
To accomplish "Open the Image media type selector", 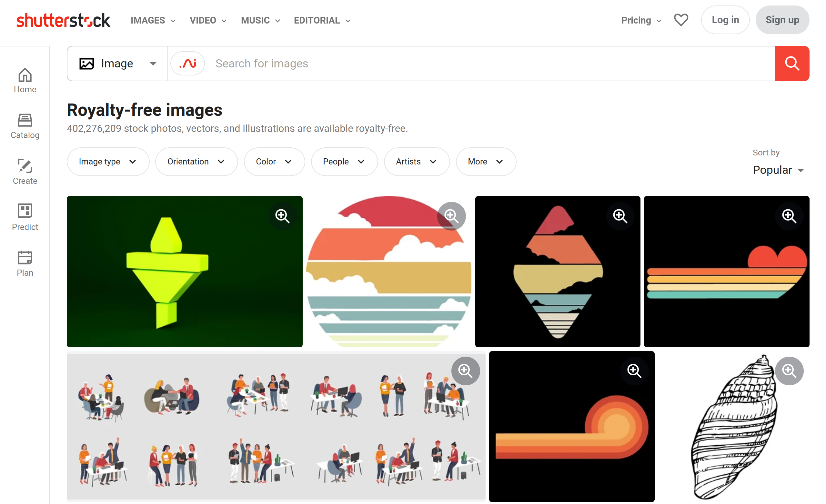I will [117, 63].
